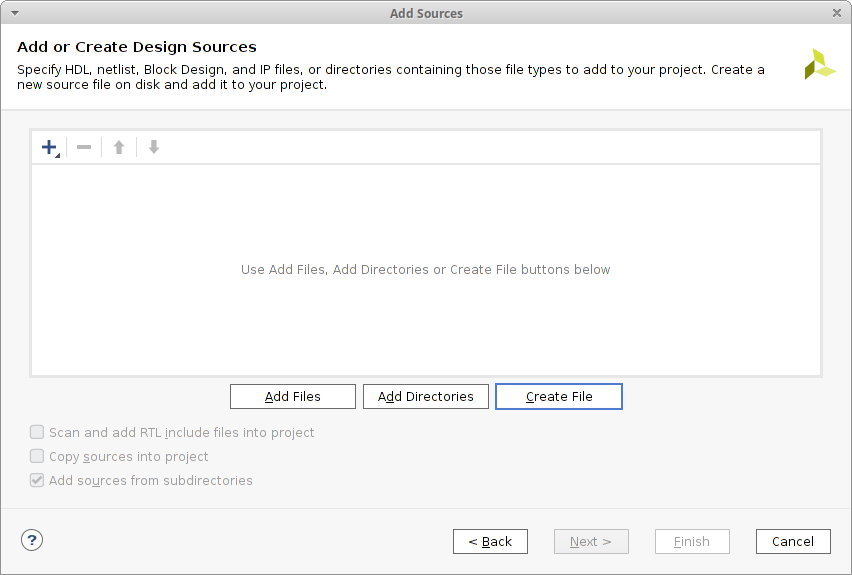Uncheck Add sources from subdirectories
The height and width of the screenshot is (575, 852).
37,480
